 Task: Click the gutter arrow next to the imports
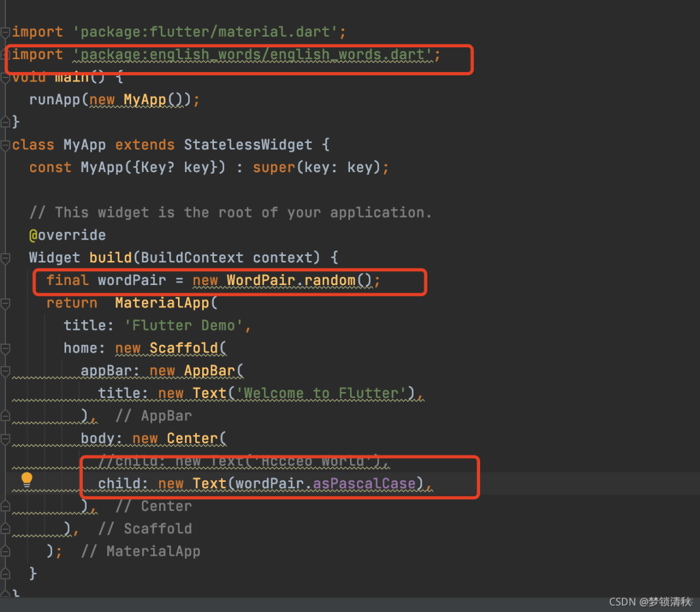point(5,31)
